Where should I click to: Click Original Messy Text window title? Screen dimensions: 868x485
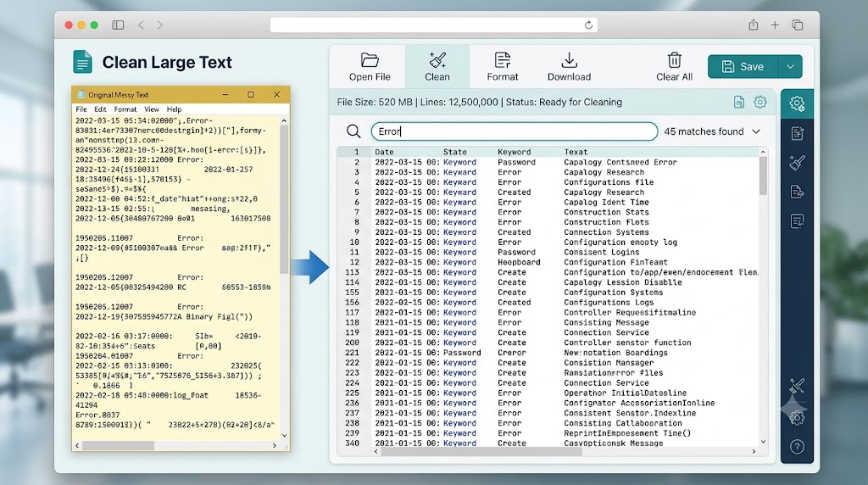click(119, 95)
